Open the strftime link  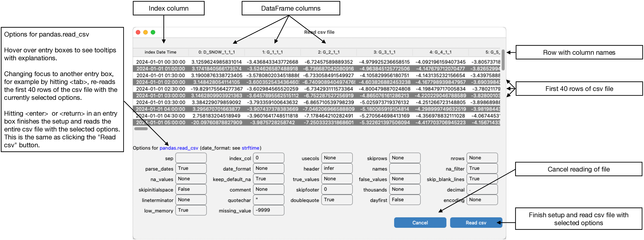tap(250, 148)
